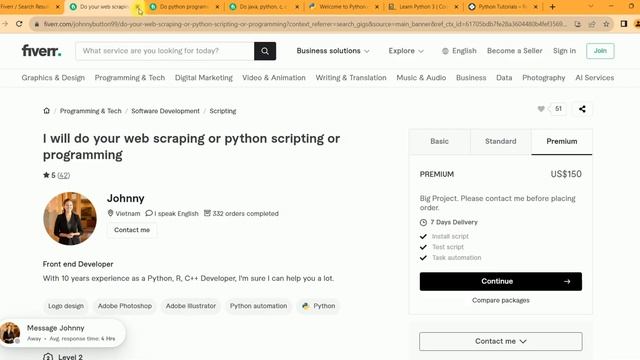Click the browser share-page icon in the address bar
640x360 pixels.
pos(592,24)
